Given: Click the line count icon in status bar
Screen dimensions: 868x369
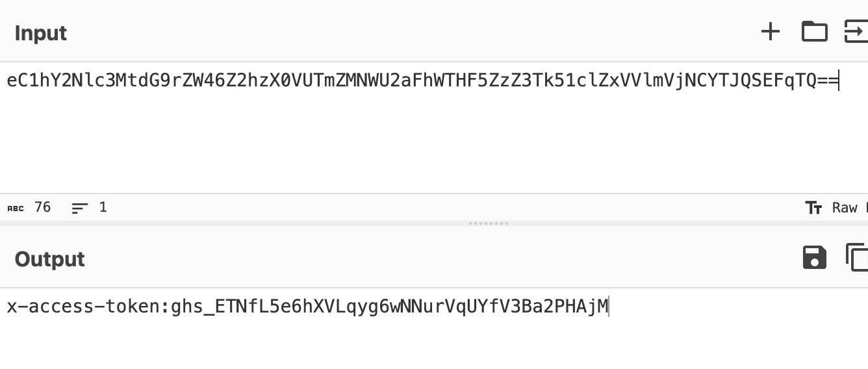Looking at the screenshot, I should click(80, 208).
